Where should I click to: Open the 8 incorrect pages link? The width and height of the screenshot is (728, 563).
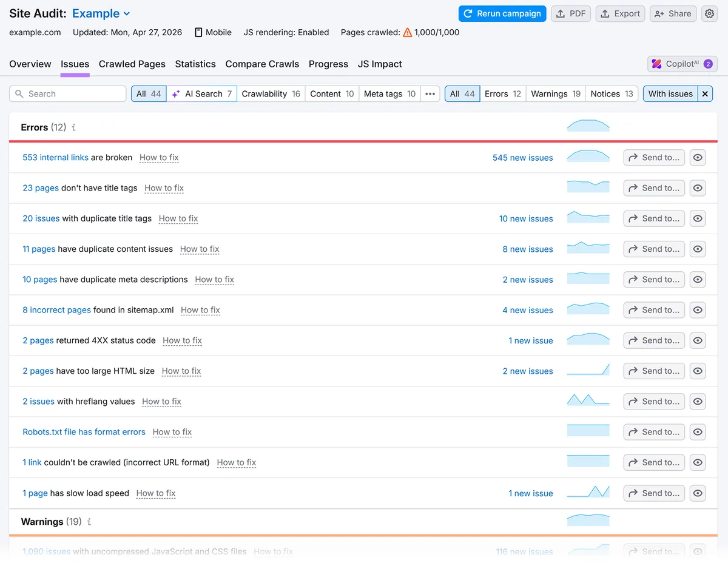click(56, 310)
